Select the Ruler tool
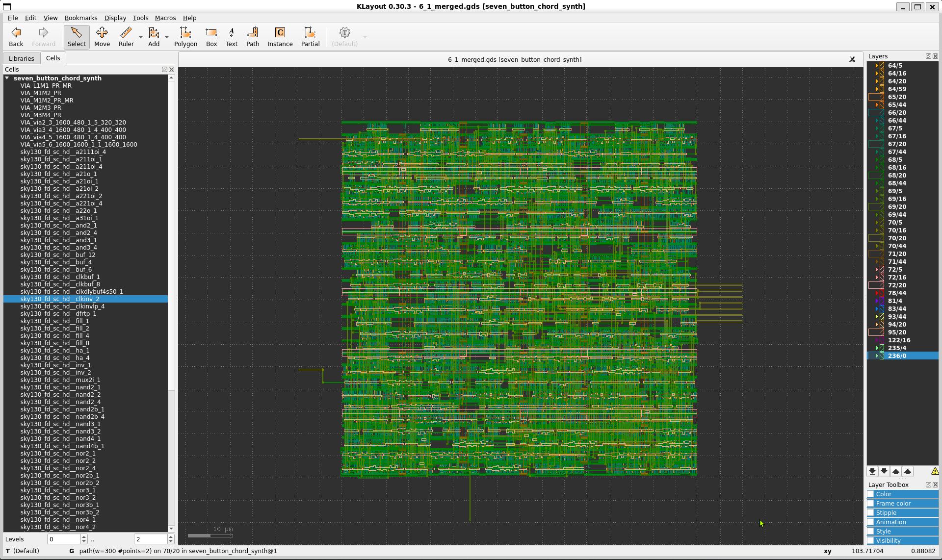The image size is (942, 560). pyautogui.click(x=126, y=37)
